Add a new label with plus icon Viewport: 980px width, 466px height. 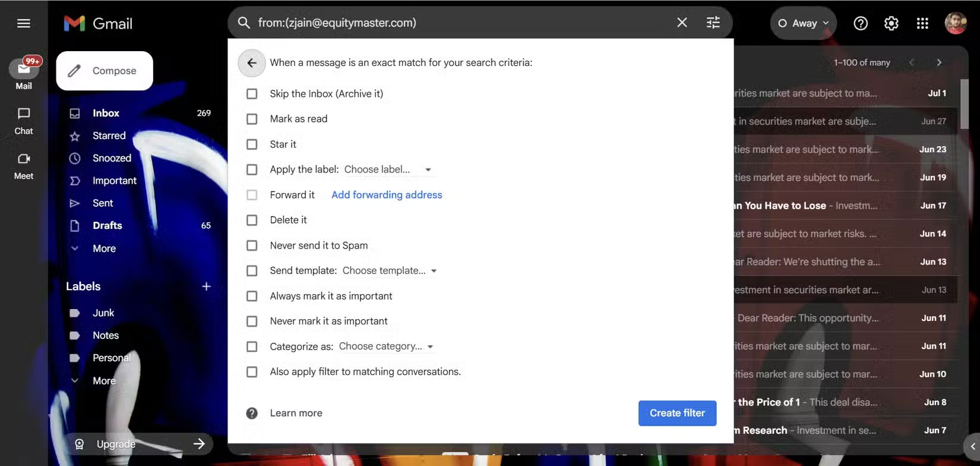tap(206, 286)
